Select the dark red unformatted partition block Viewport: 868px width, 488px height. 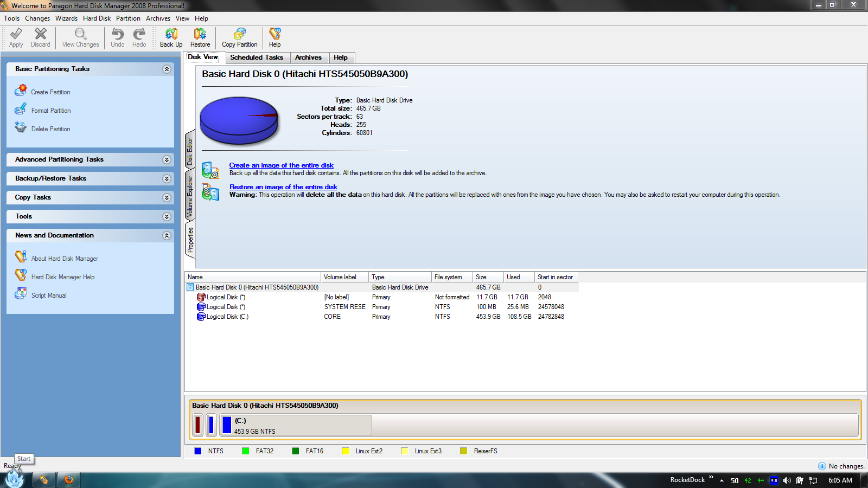tap(198, 425)
